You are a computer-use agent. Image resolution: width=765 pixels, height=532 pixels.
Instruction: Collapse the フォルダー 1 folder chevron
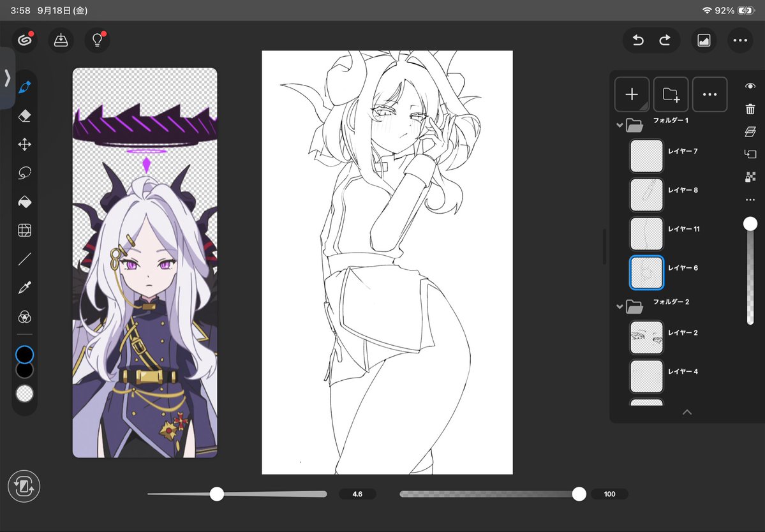click(620, 125)
